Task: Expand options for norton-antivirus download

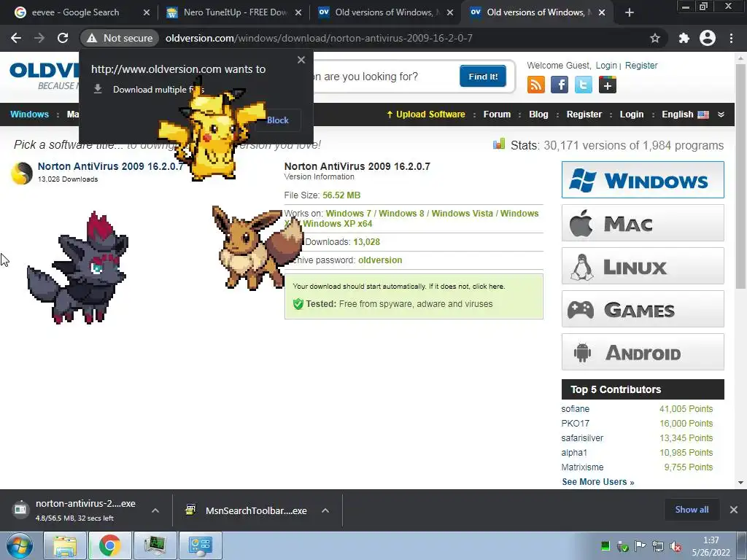Action: (155, 510)
